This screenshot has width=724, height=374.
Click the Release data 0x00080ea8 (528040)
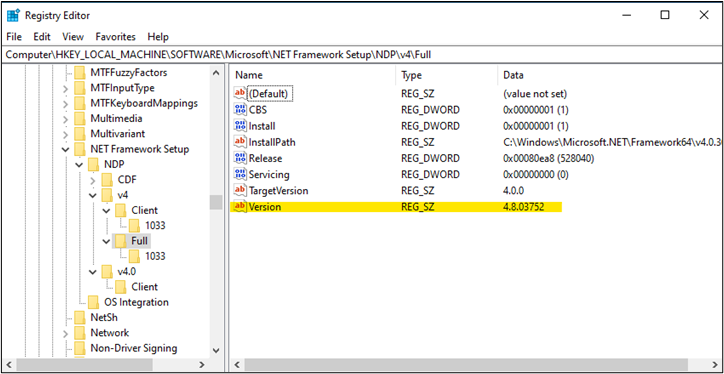[549, 158]
